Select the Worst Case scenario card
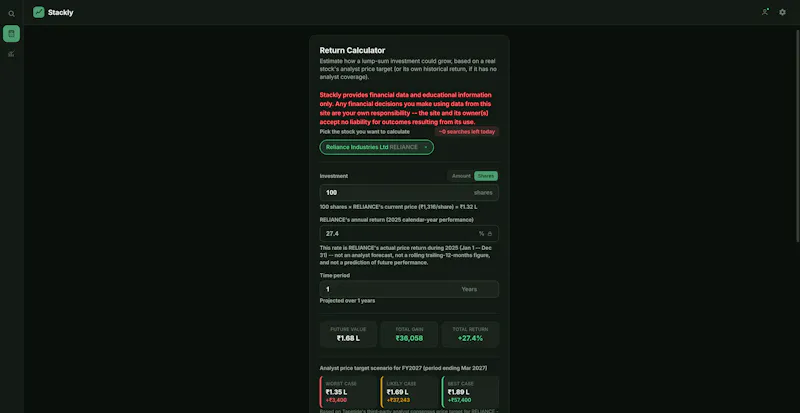800x413 pixels. coord(348,392)
